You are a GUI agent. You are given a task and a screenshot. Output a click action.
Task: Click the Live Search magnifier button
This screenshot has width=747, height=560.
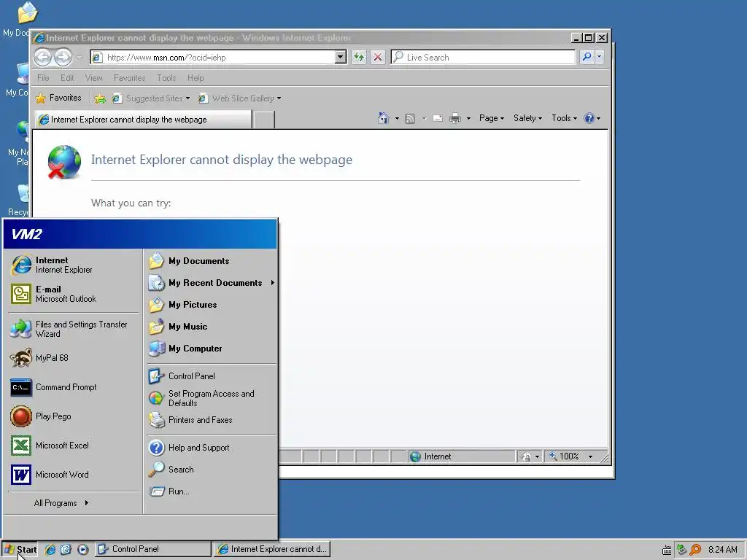[587, 57]
